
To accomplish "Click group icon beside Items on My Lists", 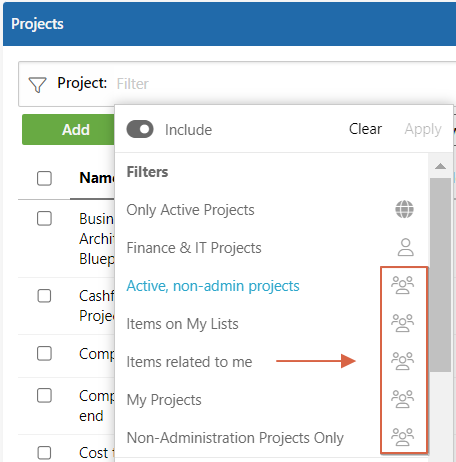I will pos(403,323).
